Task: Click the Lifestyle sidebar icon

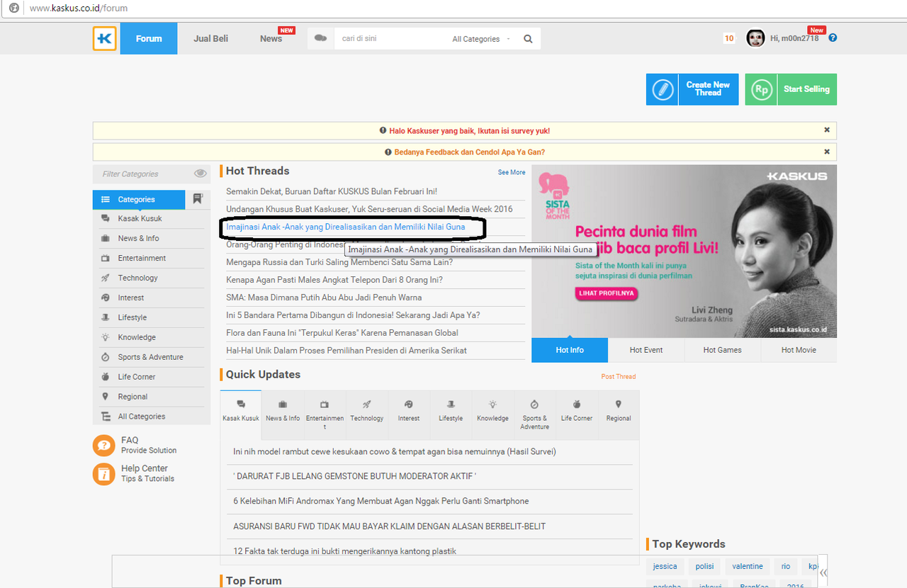Action: coord(106,318)
